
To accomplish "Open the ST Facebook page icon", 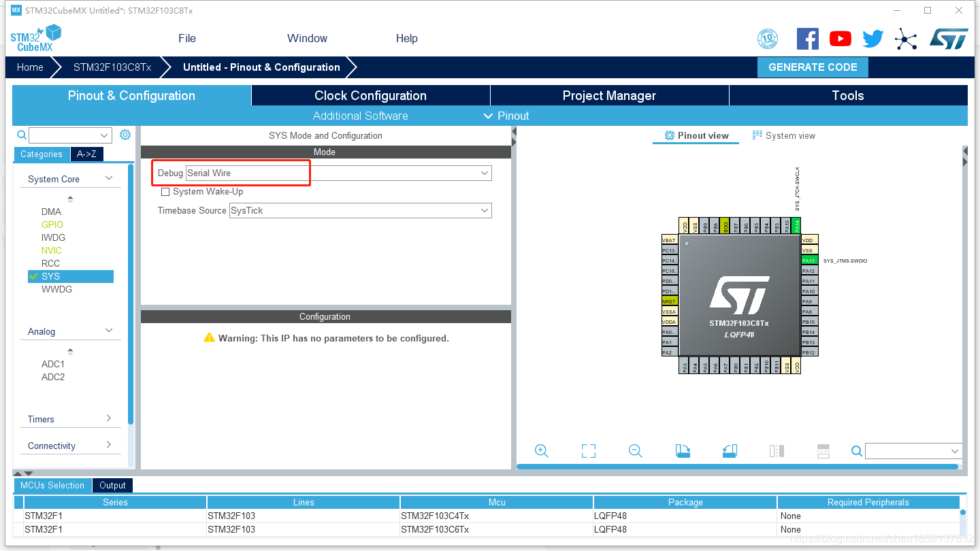I will coord(808,39).
